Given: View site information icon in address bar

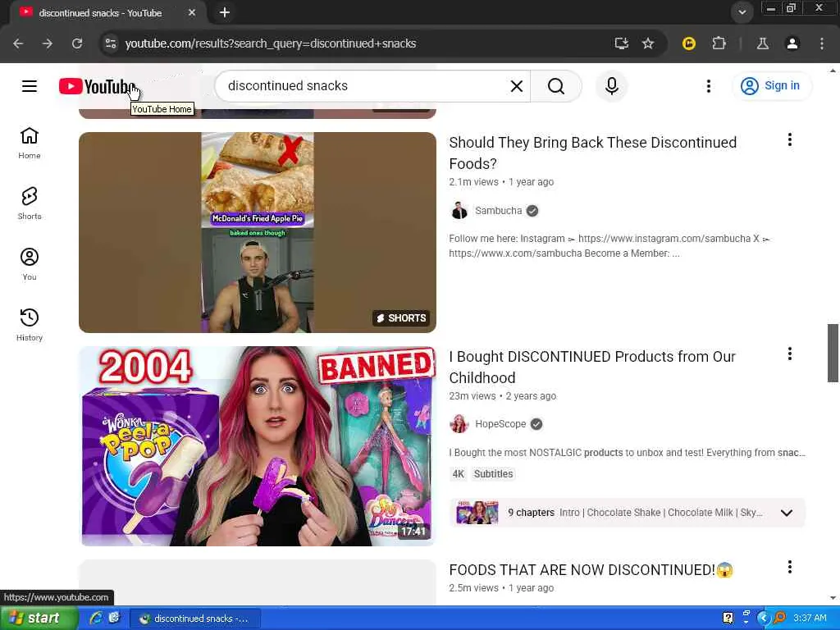Looking at the screenshot, I should point(111,43).
